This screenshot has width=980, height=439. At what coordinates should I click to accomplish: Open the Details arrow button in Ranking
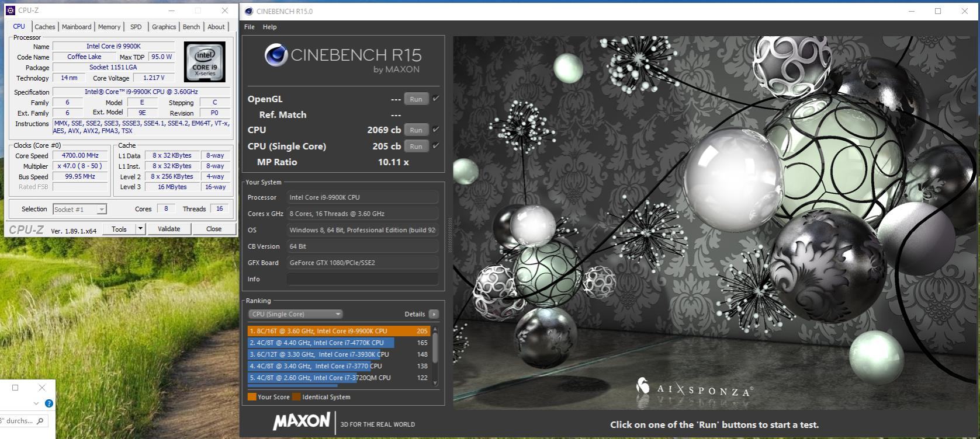(x=434, y=314)
